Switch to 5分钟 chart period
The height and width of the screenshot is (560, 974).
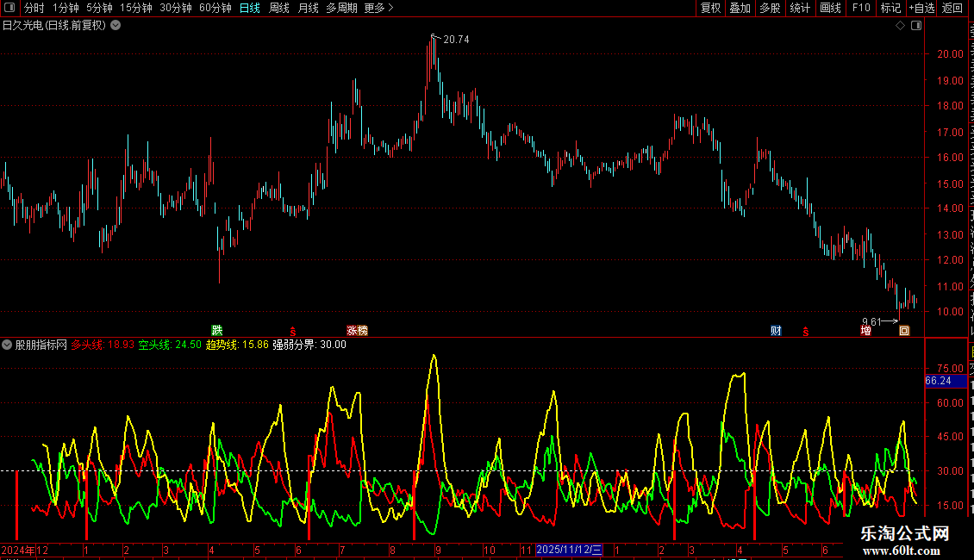tap(99, 8)
